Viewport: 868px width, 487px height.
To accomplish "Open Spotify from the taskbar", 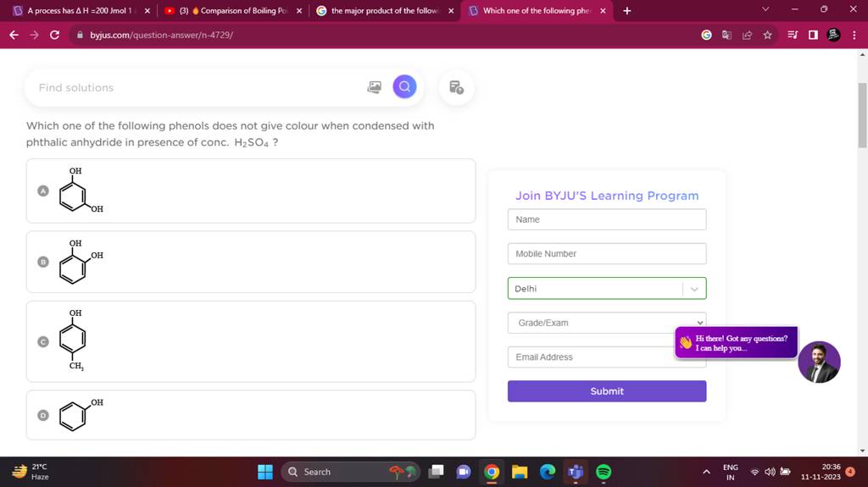I will (x=604, y=472).
